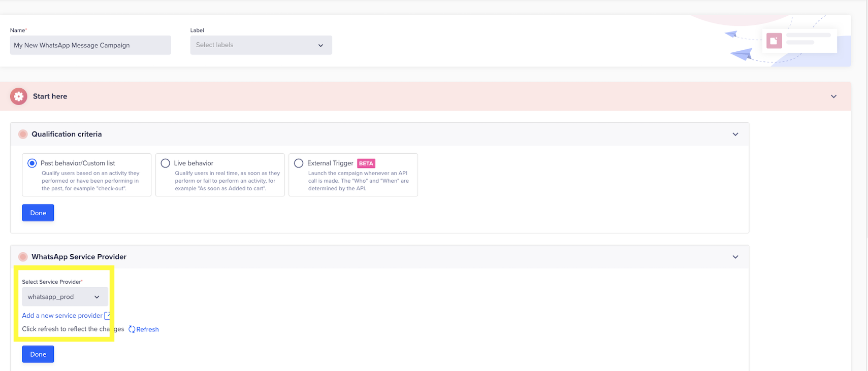Click the large paper plane illustration
Image resolution: width=868 pixels, height=371 pixels.
pos(741,54)
